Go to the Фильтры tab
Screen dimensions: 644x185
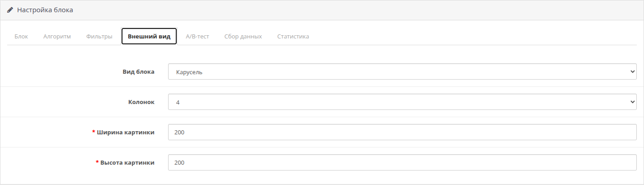(99, 37)
